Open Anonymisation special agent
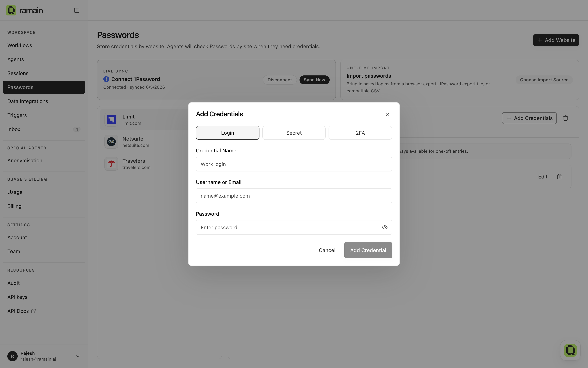The image size is (588, 368). tap(44, 160)
